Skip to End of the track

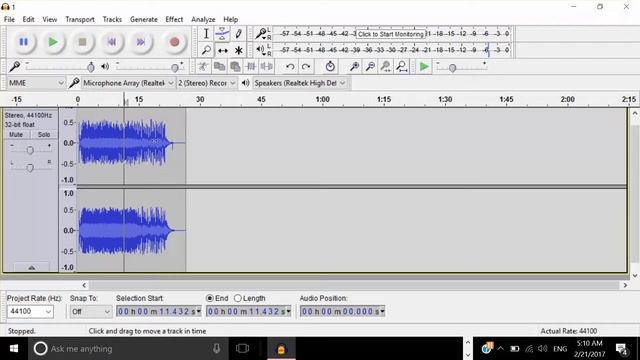[141, 42]
